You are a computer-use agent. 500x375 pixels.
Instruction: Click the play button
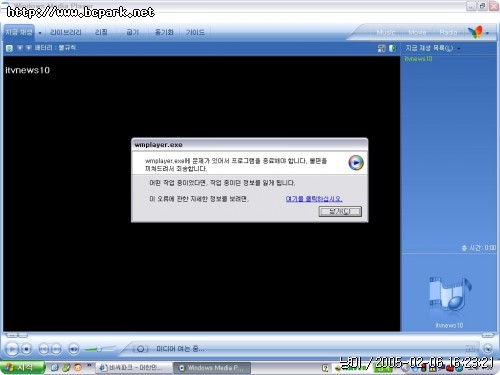pyautogui.click(x=12, y=349)
